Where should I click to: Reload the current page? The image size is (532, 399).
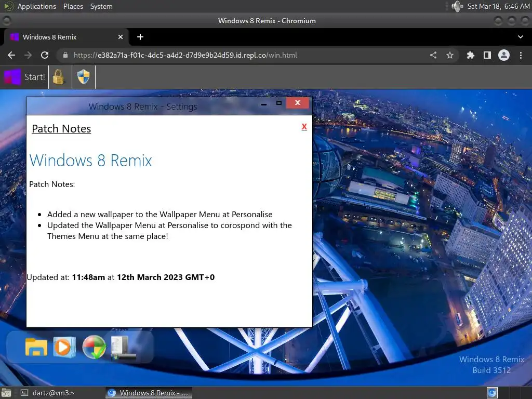(45, 55)
